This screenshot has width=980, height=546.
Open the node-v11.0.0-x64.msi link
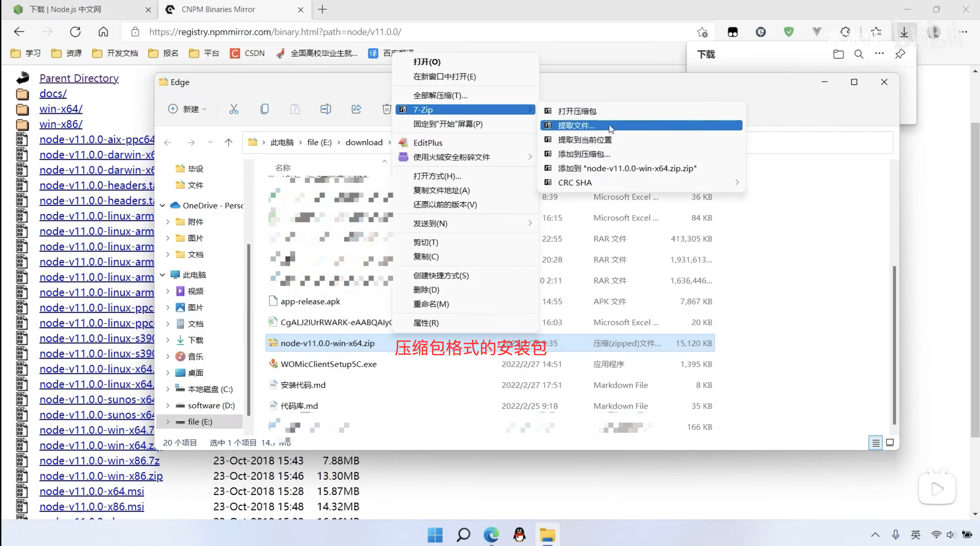pyautogui.click(x=92, y=491)
